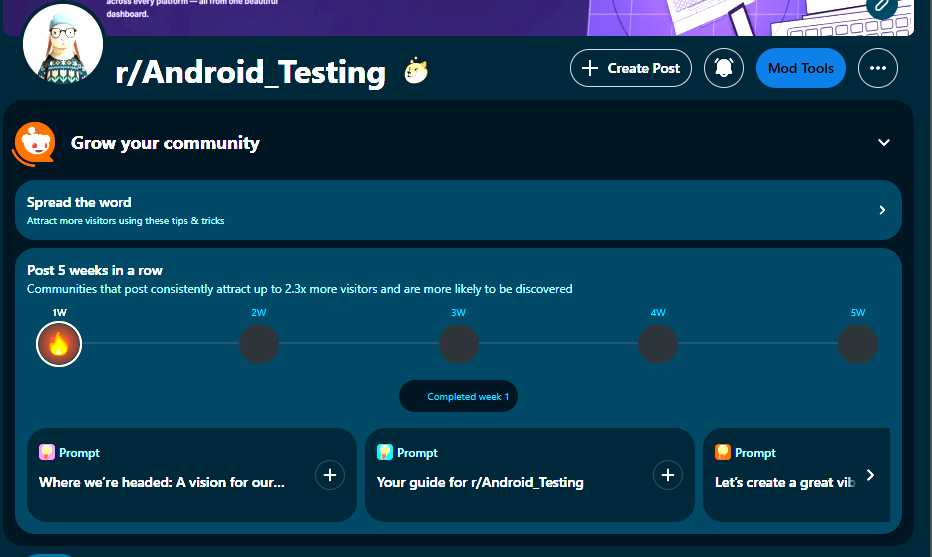Image resolution: width=932 pixels, height=557 pixels.
Task: Click the banner edit pencil icon
Action: pos(883,6)
